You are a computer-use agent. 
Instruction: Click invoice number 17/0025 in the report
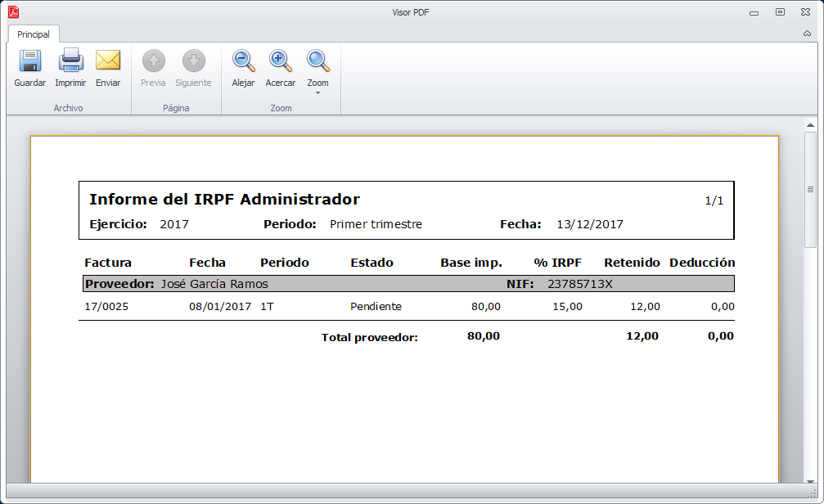point(106,306)
